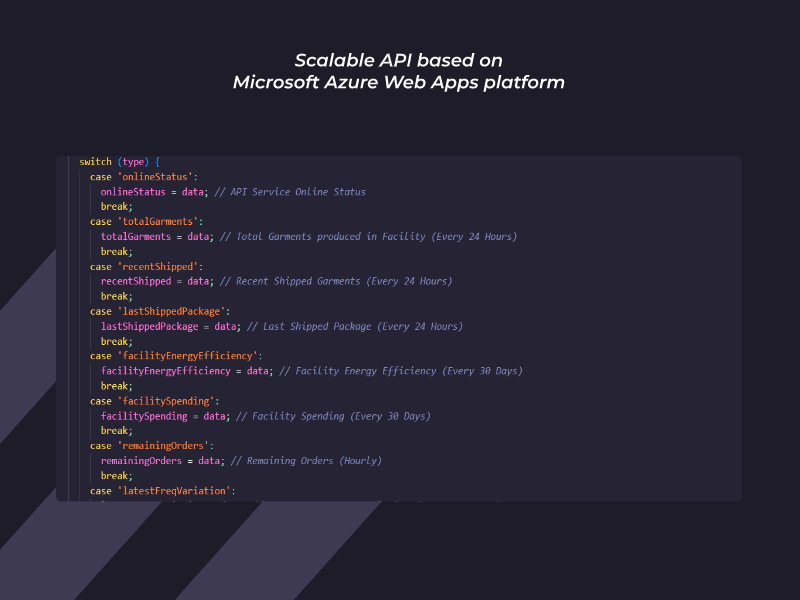Select the case 'onlineStatus': line

tap(144, 177)
